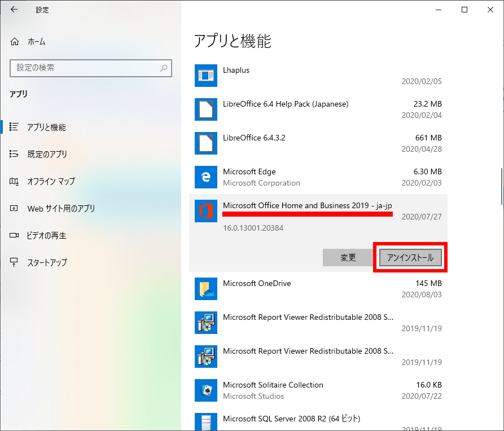Minimize the Settings window
Screen dimensions: 504x431
click(x=439, y=10)
